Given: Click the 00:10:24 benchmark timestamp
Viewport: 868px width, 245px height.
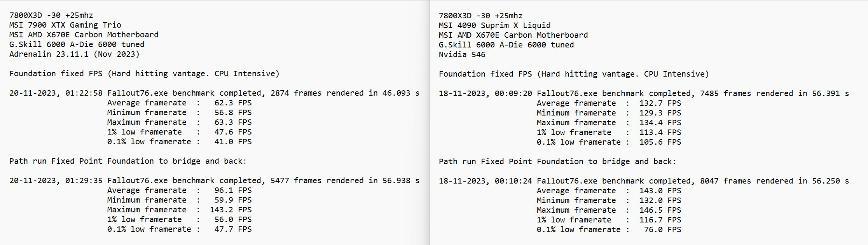Looking at the screenshot, I should pyautogui.click(x=513, y=181).
